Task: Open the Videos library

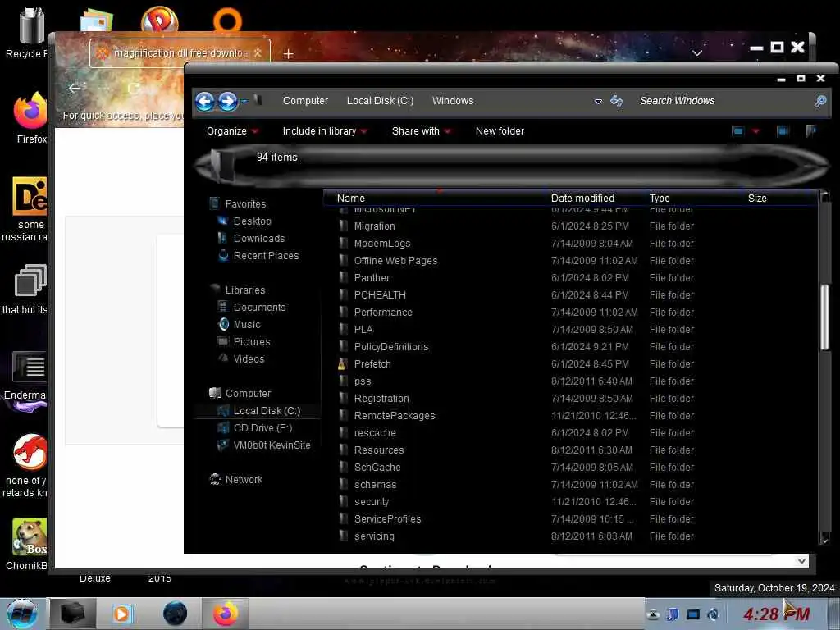Action: pyautogui.click(x=249, y=359)
